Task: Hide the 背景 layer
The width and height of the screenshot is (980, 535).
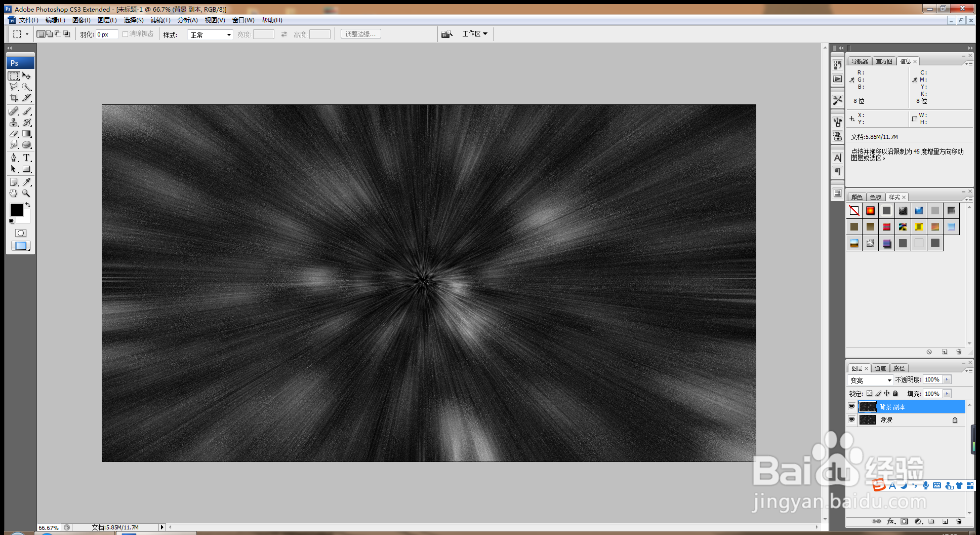Action: [x=851, y=419]
